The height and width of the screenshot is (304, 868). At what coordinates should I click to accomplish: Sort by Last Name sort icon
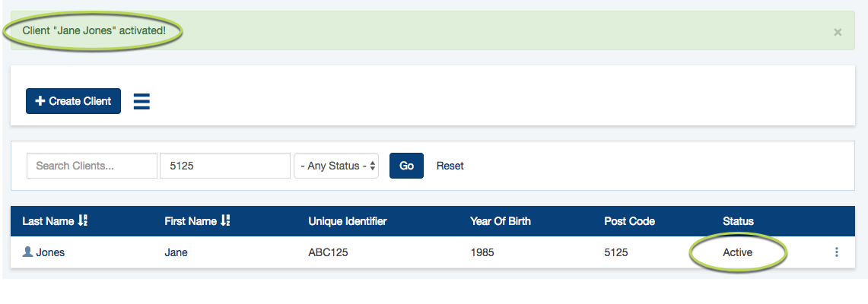(x=82, y=220)
